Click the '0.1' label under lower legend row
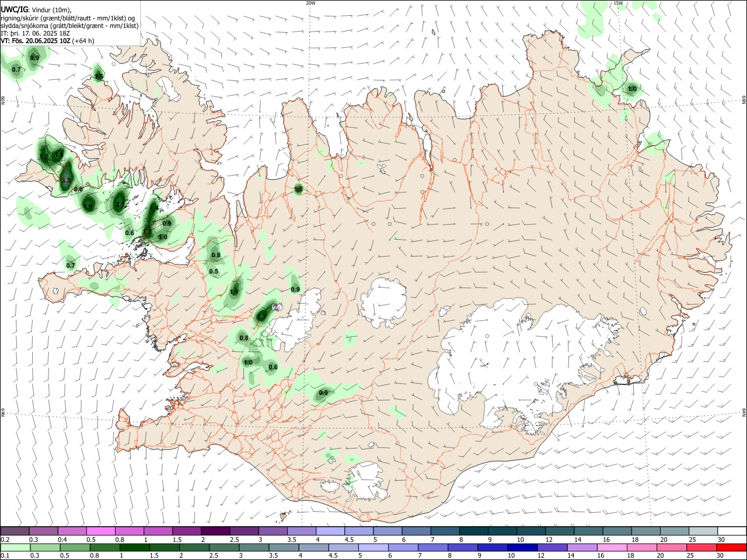Image resolution: width=747 pixels, height=560 pixels. pyautogui.click(x=5, y=556)
